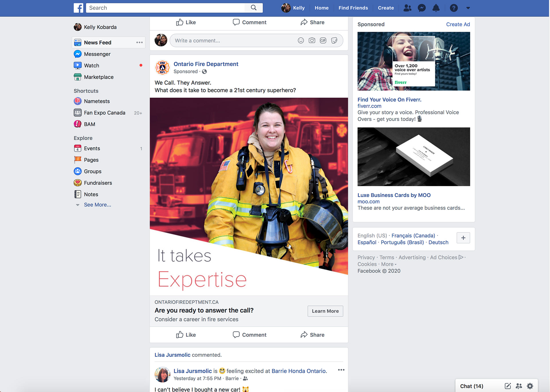Click the Learn More button
550x392 pixels.
click(325, 311)
